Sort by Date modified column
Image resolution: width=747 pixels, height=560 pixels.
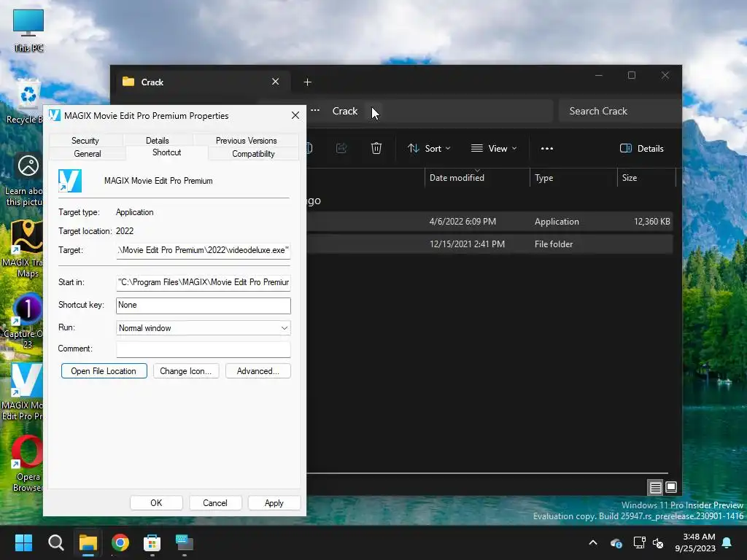coord(477,178)
